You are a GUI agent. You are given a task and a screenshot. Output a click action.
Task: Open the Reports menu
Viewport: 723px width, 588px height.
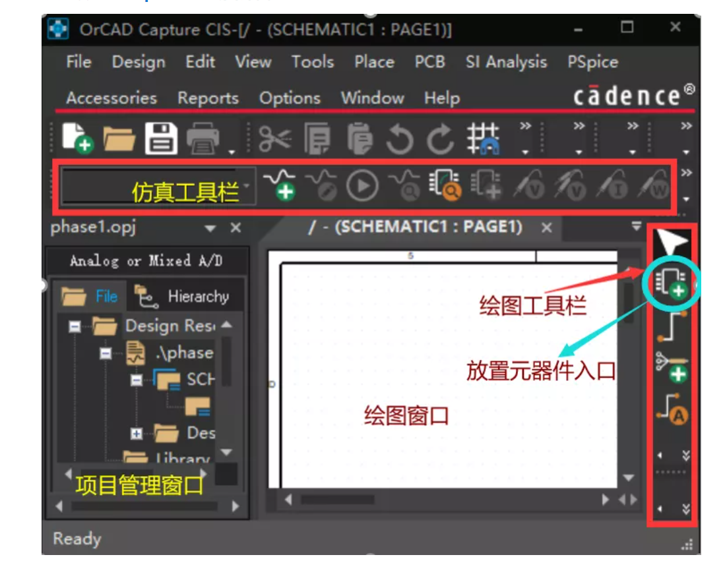208,98
